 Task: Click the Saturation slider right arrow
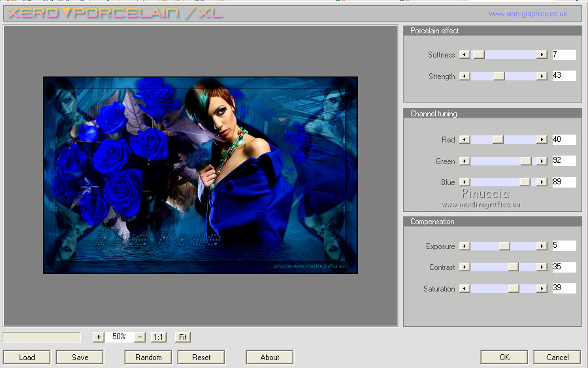pyautogui.click(x=542, y=288)
